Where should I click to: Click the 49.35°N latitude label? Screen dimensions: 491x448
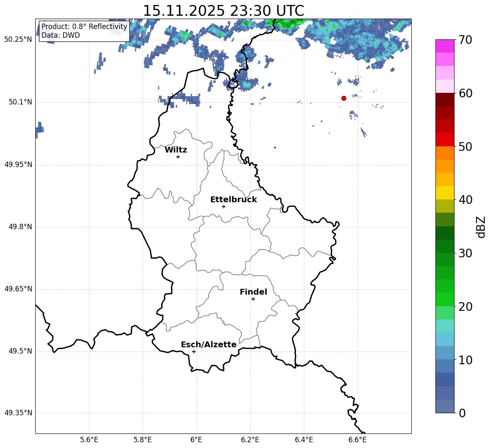(x=18, y=413)
